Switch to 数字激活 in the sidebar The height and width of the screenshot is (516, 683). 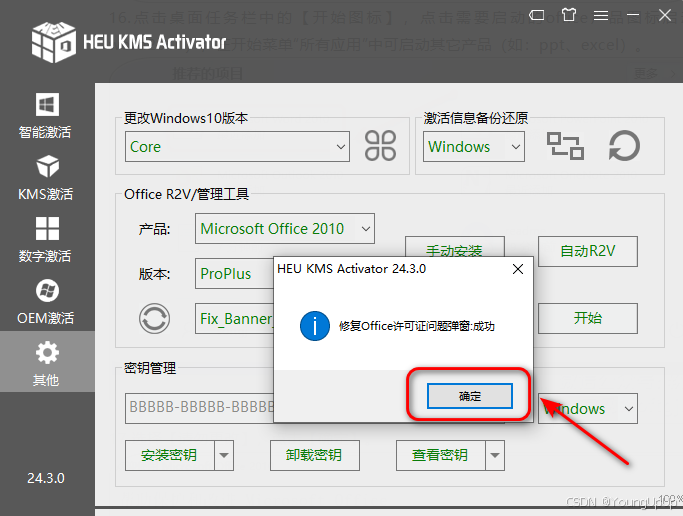coord(46,239)
